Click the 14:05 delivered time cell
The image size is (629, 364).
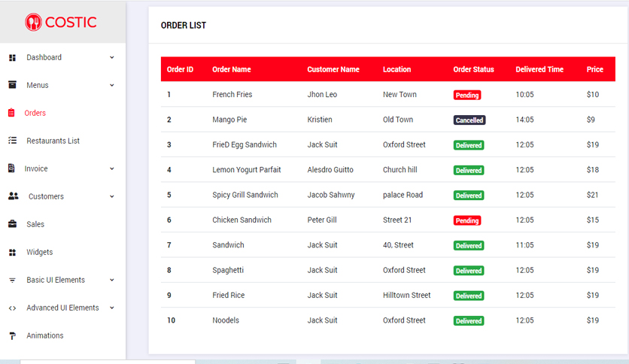[524, 120]
